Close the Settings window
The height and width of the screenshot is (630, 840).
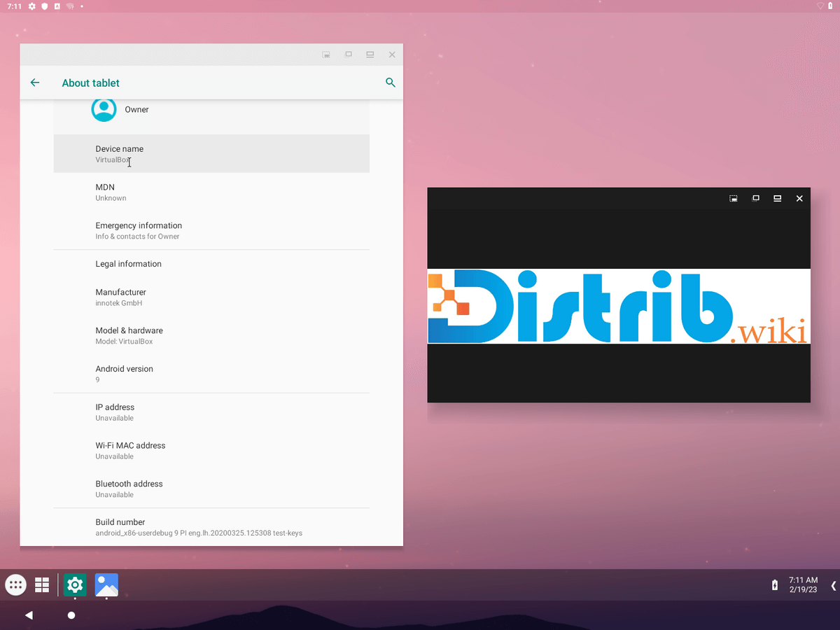392,55
